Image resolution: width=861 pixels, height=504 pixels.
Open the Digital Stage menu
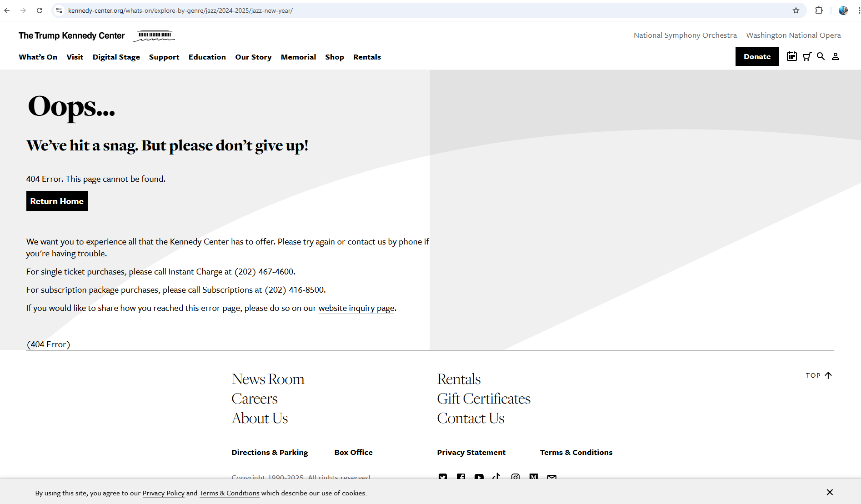point(116,57)
